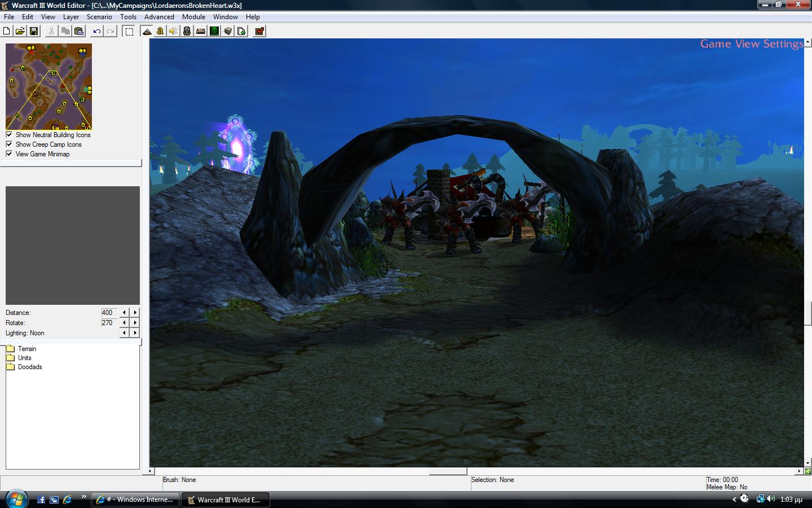
Task: Switch to Windows Internet Explorer taskbar button
Action: (x=135, y=500)
